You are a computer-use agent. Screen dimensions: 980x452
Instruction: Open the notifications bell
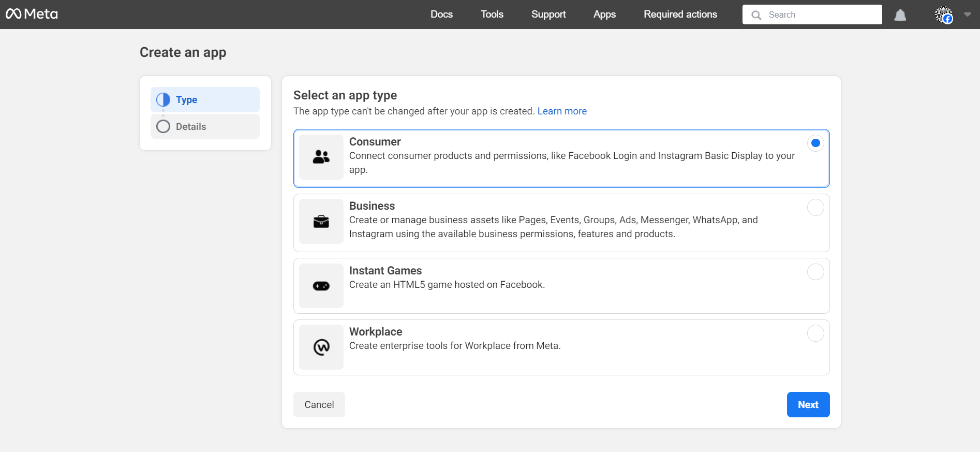tap(900, 15)
